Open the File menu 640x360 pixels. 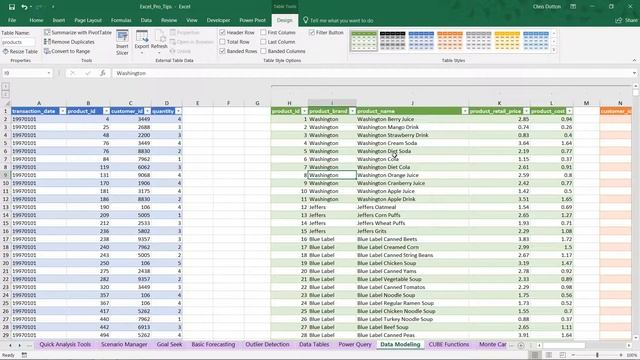coord(12,20)
